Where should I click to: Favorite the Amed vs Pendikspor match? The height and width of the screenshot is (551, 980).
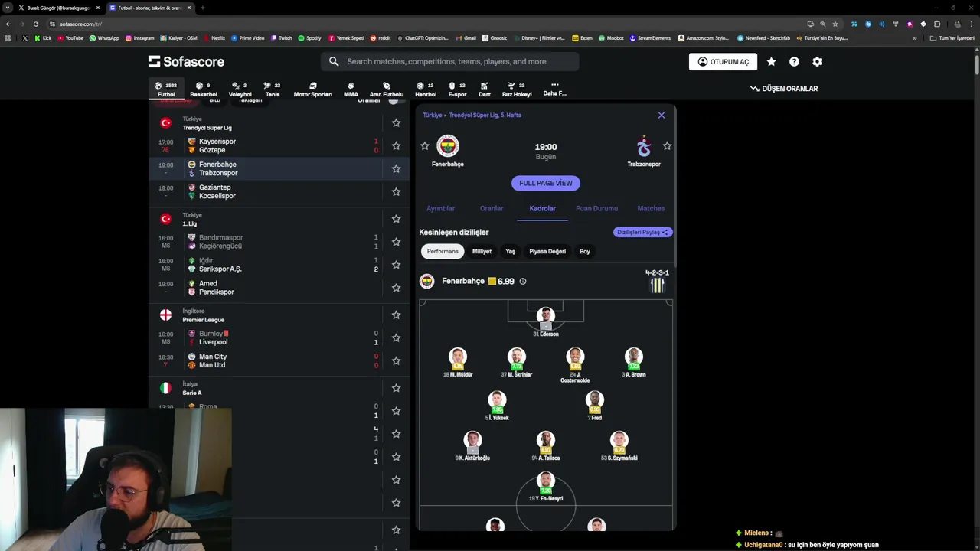[396, 288]
